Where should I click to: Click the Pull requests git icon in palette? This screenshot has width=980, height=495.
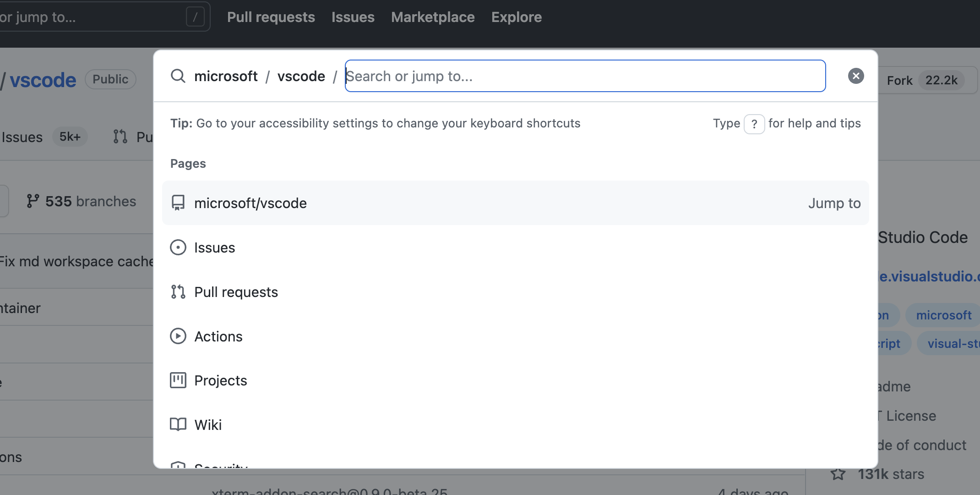point(178,292)
